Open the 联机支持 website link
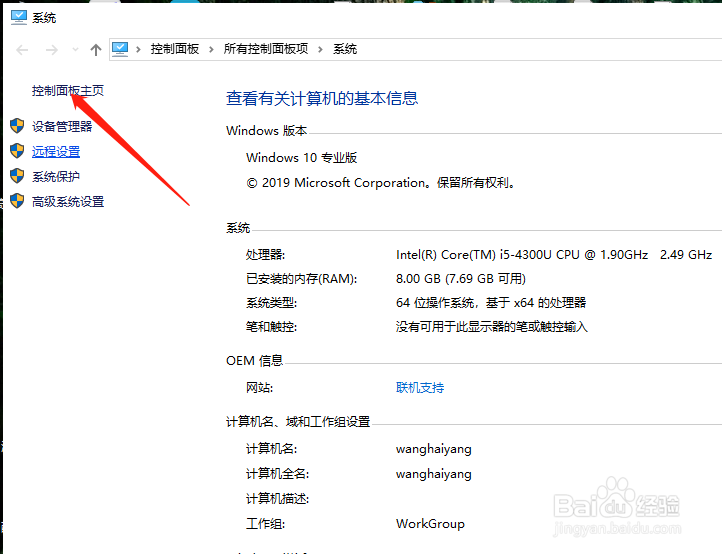 (x=420, y=388)
